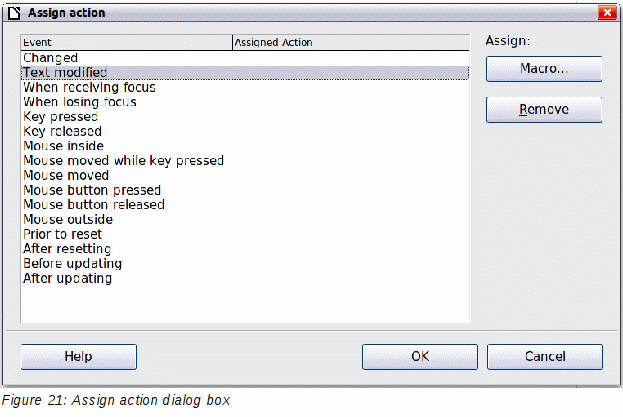Click the Event column header
This screenshot has height=417, width=623.
click(126, 42)
